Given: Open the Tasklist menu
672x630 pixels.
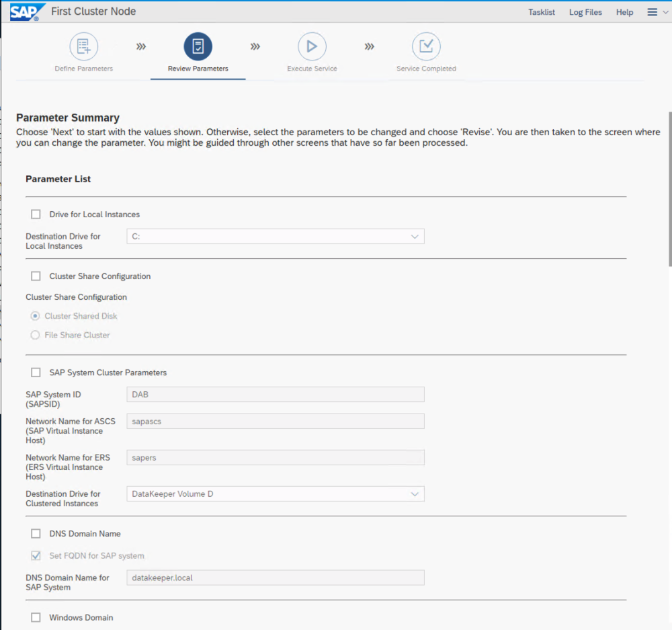Looking at the screenshot, I should pyautogui.click(x=541, y=12).
